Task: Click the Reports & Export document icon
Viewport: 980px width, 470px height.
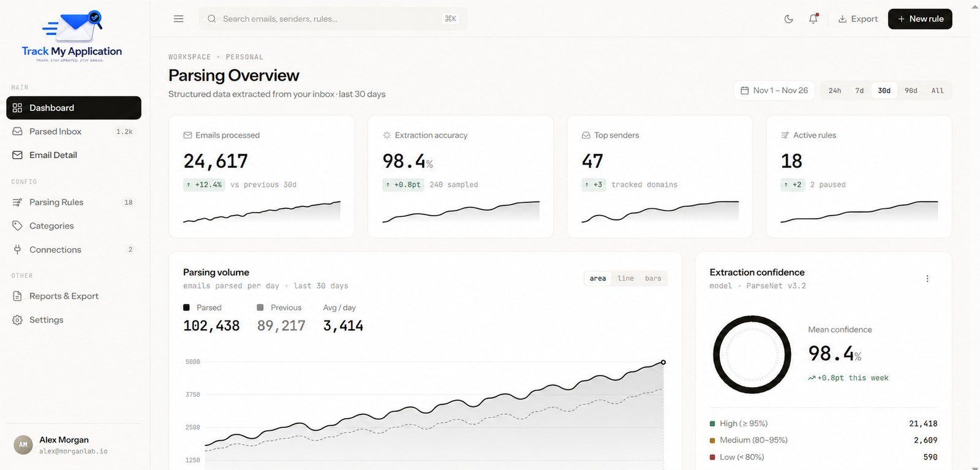Action: 17,296
